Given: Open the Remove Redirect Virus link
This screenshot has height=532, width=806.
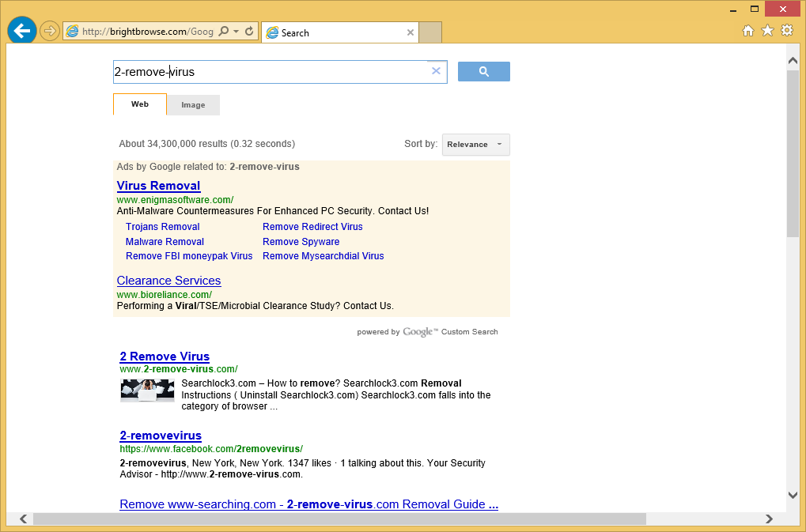Looking at the screenshot, I should coord(312,227).
